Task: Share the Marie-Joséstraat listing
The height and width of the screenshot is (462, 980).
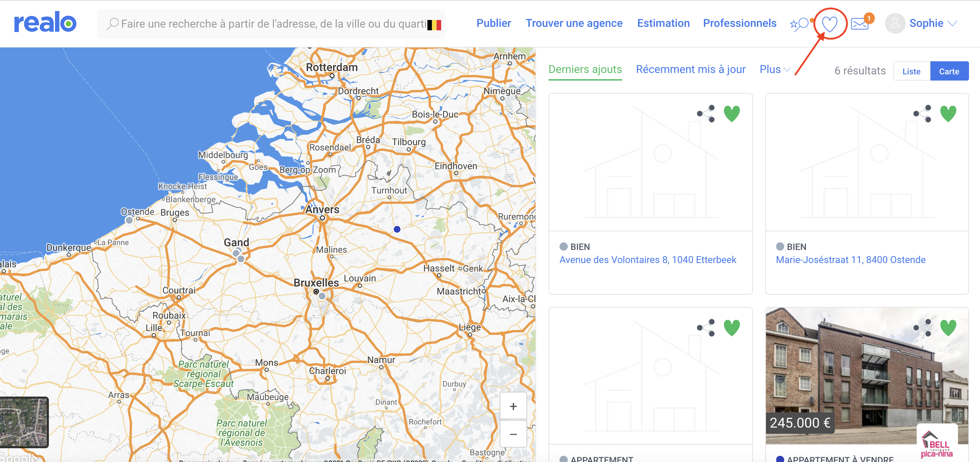Action: point(922,113)
